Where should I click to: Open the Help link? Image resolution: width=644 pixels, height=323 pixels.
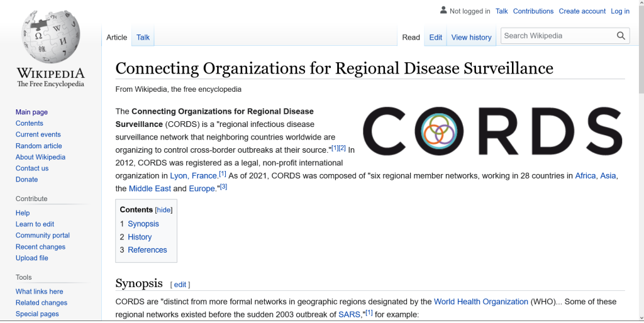(x=23, y=213)
